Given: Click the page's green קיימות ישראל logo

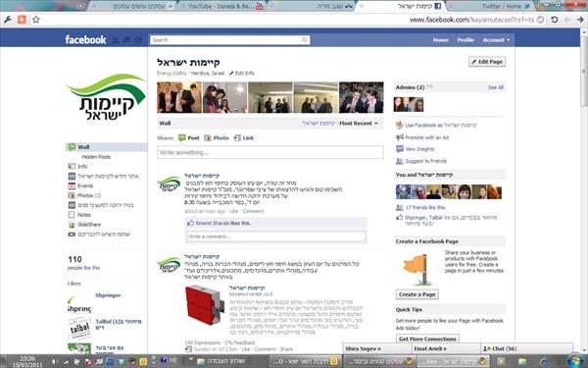Looking at the screenshot, I should point(106,98).
